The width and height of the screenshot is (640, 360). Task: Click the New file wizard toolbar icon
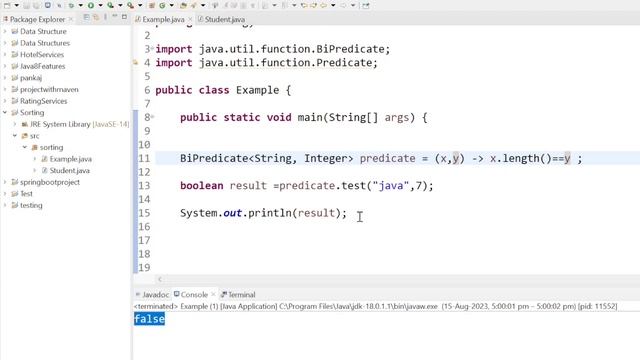click(x=7, y=5)
